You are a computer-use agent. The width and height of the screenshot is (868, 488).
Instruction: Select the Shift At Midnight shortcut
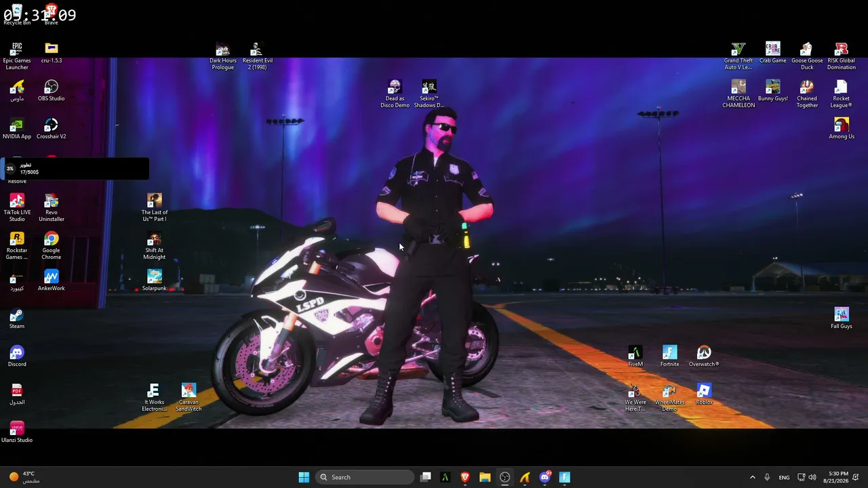(155, 245)
